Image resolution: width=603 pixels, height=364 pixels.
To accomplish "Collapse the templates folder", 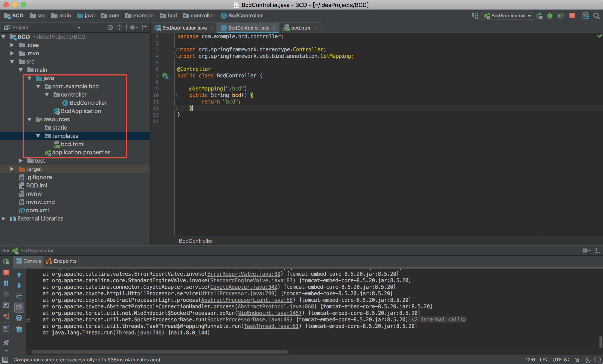I will [38, 136].
